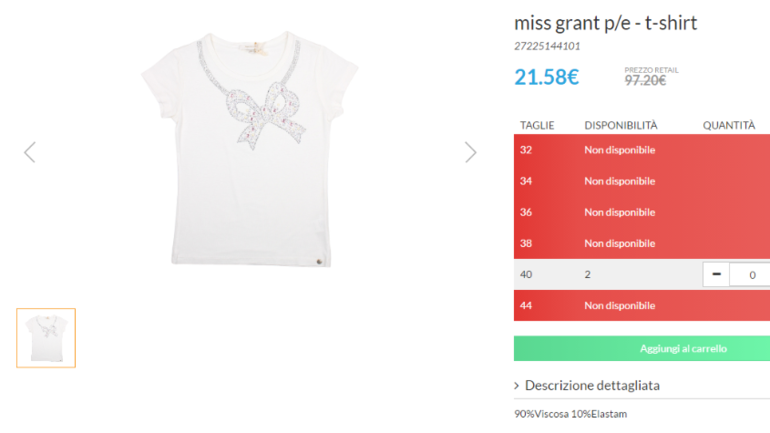Select the size 34 unavailable row
Image resolution: width=770 pixels, height=433 pixels.
click(642, 181)
